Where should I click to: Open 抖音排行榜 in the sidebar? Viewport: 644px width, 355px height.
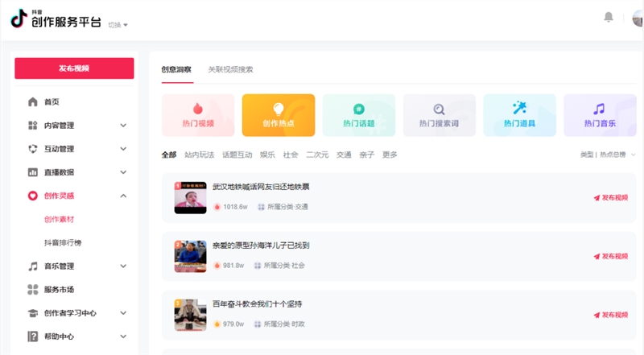pyautogui.click(x=63, y=242)
